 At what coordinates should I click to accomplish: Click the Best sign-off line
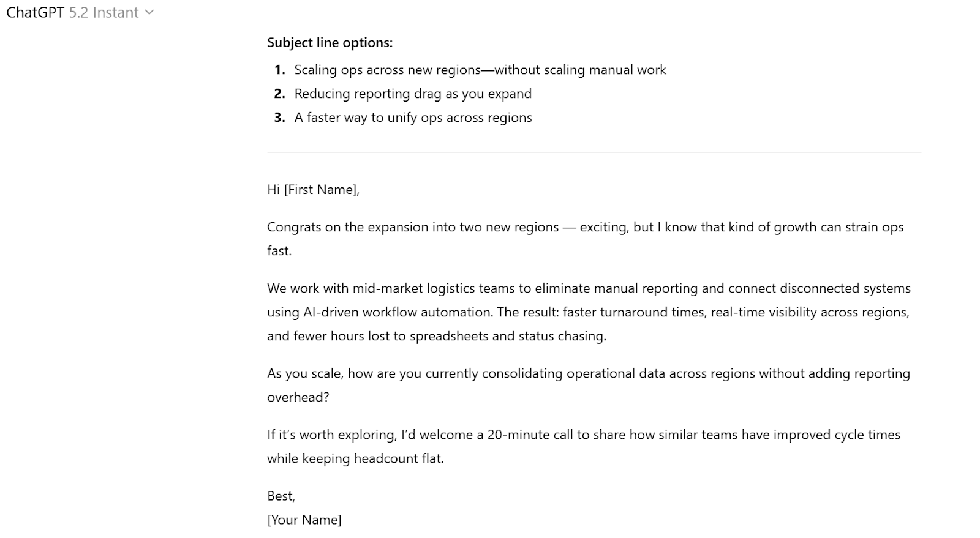tap(281, 496)
